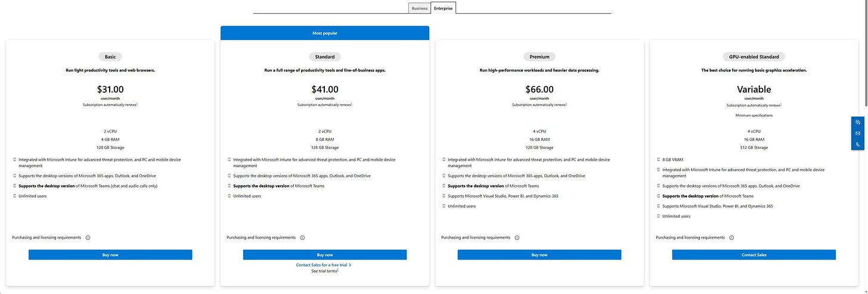Switch to the Business tab
This screenshot has width=868, height=294.
[x=420, y=8]
